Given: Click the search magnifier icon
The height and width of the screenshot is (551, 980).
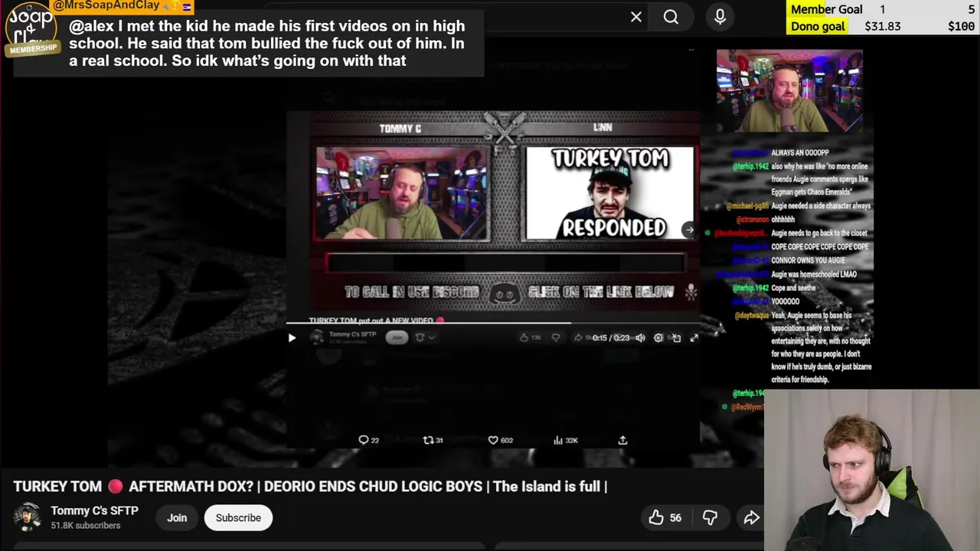Looking at the screenshot, I should pos(671,17).
